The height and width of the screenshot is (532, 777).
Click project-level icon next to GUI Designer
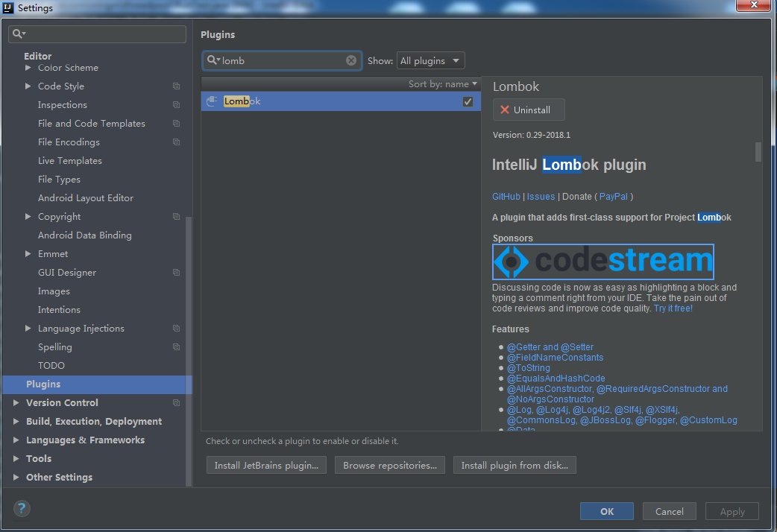coord(176,273)
